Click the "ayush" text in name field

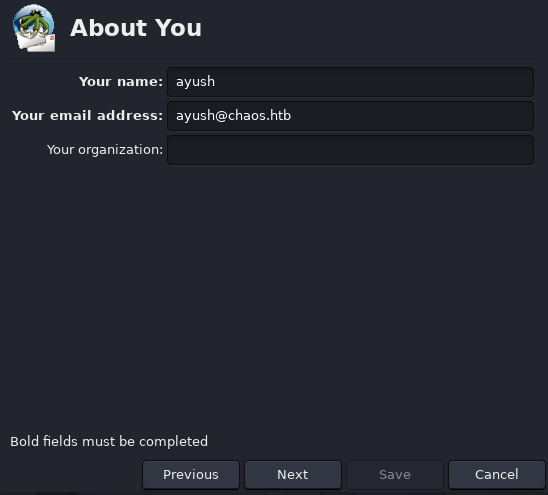[x=195, y=82]
